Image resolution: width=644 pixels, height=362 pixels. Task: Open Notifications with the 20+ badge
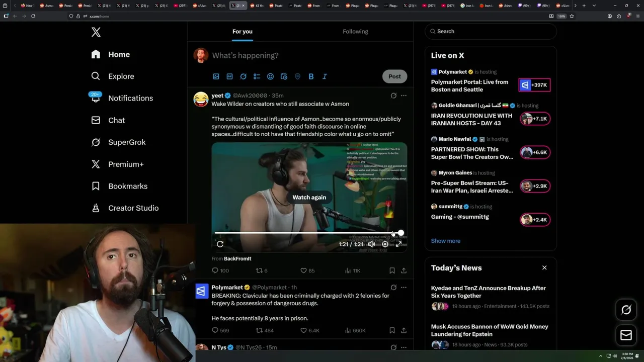tap(121, 98)
